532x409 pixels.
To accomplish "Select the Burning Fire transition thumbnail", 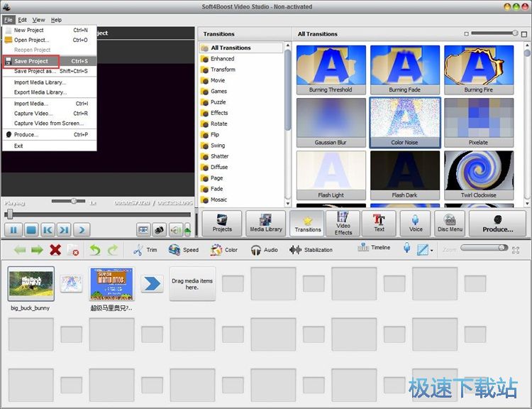I will click(479, 70).
